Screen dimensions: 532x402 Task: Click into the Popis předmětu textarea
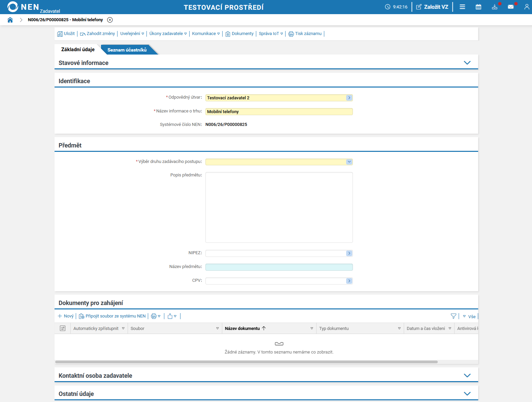[x=279, y=207]
